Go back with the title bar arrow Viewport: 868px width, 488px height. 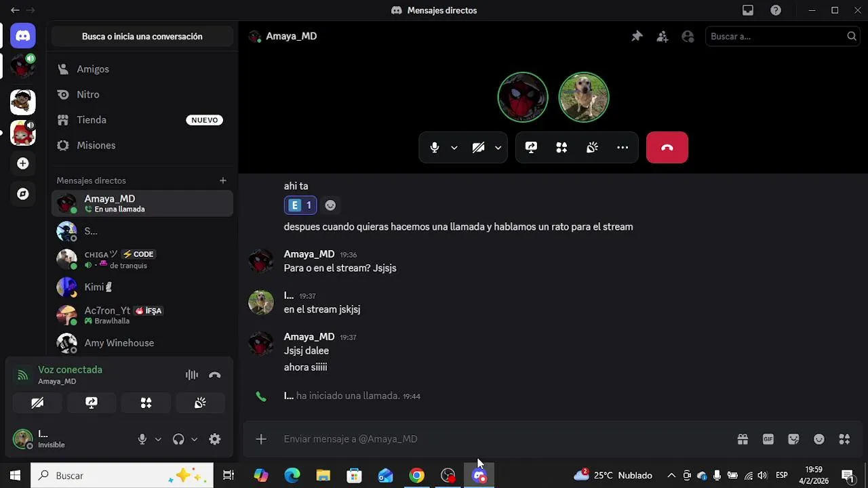coord(15,10)
